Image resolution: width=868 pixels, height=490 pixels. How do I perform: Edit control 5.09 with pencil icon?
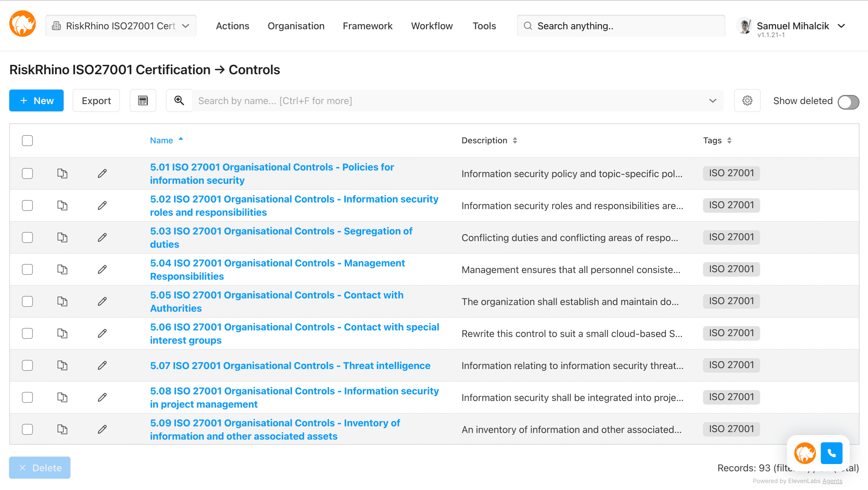[103, 430]
